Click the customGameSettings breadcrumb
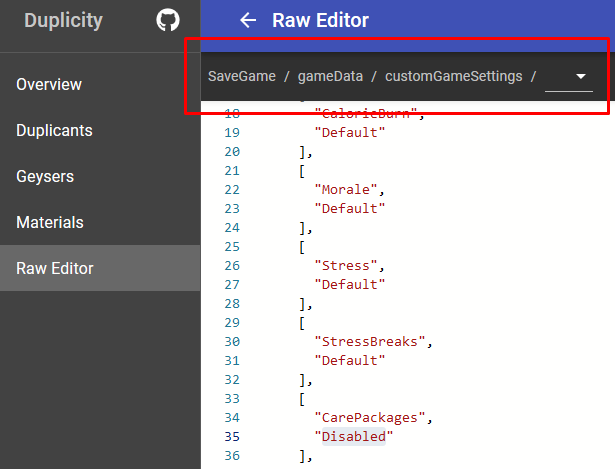The width and height of the screenshot is (615, 469). click(x=453, y=76)
